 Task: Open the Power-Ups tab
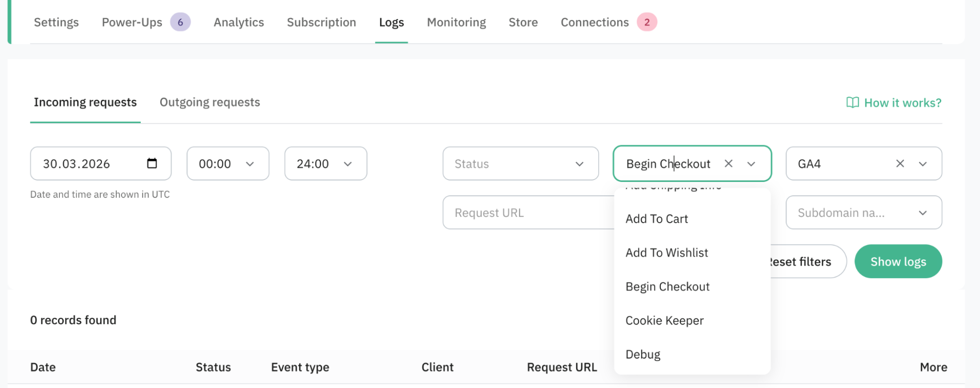tap(132, 22)
